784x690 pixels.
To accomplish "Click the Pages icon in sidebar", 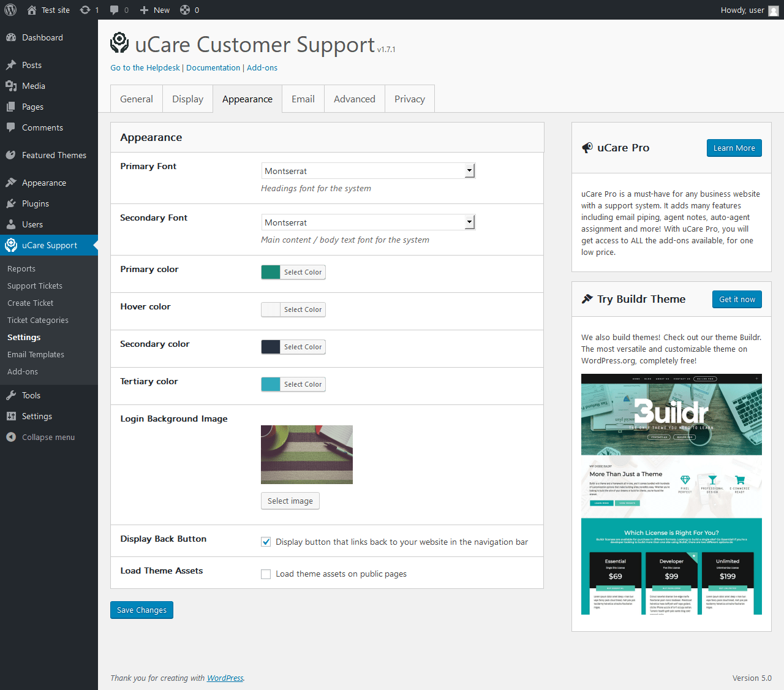I will coord(11,107).
